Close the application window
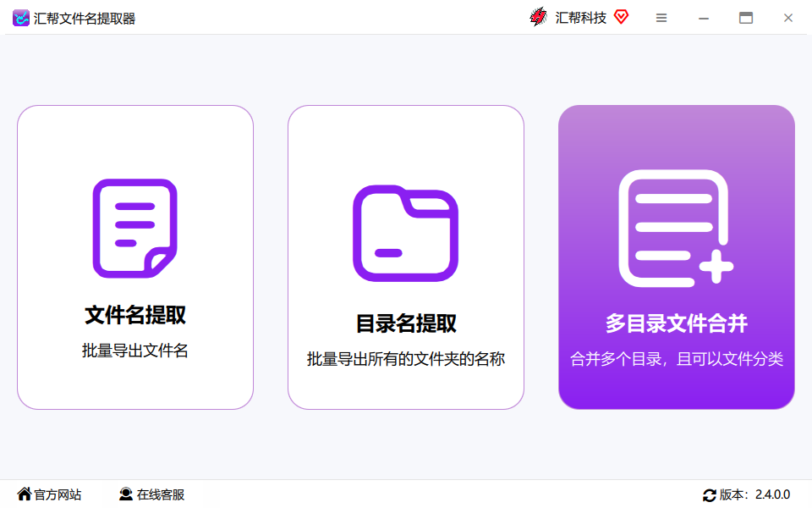Image resolution: width=812 pixels, height=508 pixels. (788, 18)
